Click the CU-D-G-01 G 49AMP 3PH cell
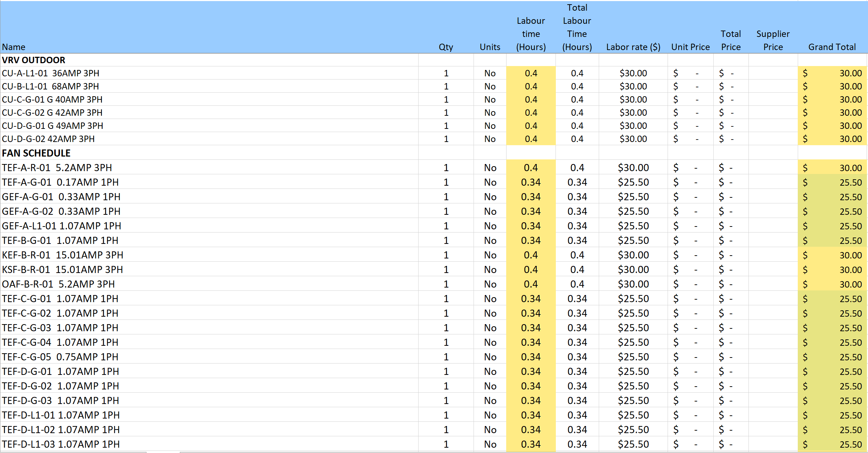This screenshot has height=453, width=868. 52,126
